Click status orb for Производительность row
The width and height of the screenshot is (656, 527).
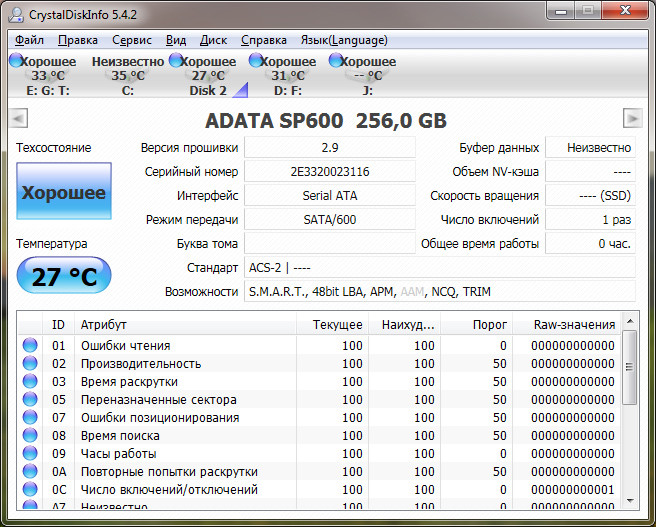(30, 363)
